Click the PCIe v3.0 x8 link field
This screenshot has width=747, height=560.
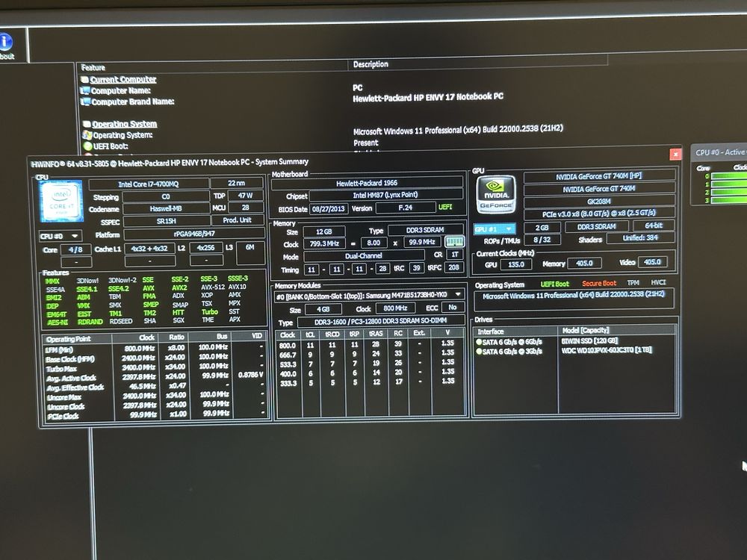599,214
